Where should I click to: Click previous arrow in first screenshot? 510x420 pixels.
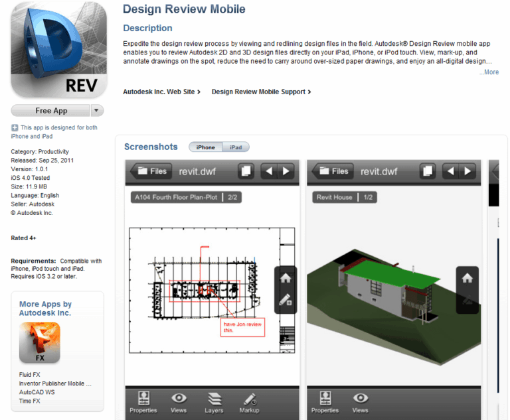coord(269,171)
